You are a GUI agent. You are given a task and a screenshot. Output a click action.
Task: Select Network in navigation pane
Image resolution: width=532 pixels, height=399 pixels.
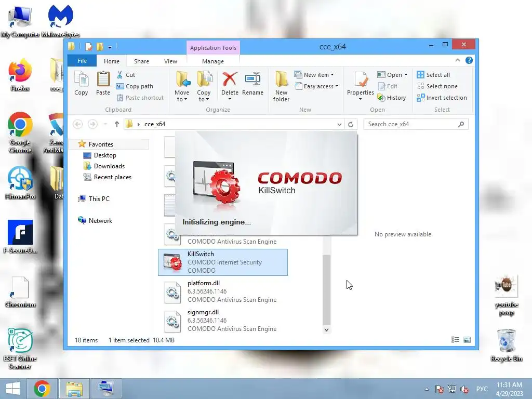click(x=100, y=220)
